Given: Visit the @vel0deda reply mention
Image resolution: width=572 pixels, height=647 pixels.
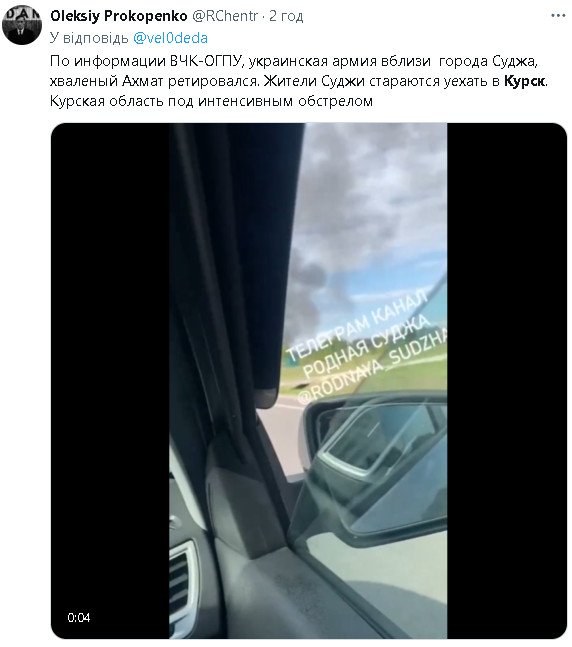Looking at the screenshot, I should (x=170, y=38).
